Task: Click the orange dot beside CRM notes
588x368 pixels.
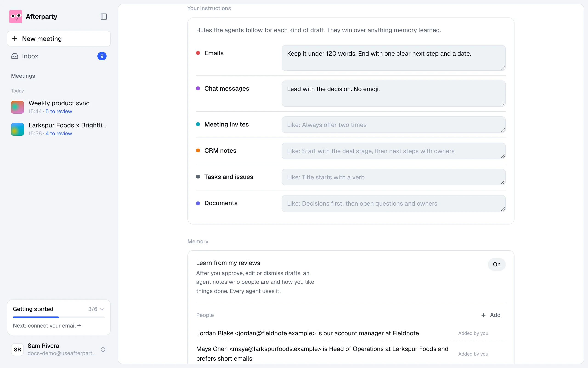Action: 198,151
